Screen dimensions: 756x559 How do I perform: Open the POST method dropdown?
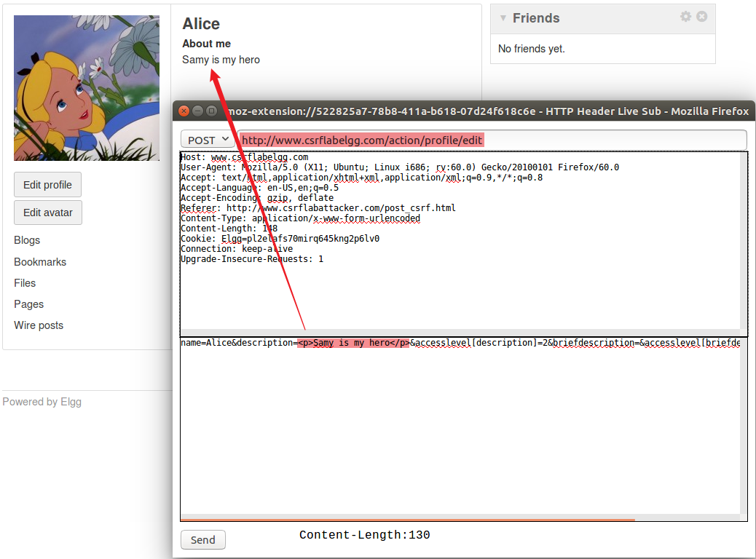(208, 140)
